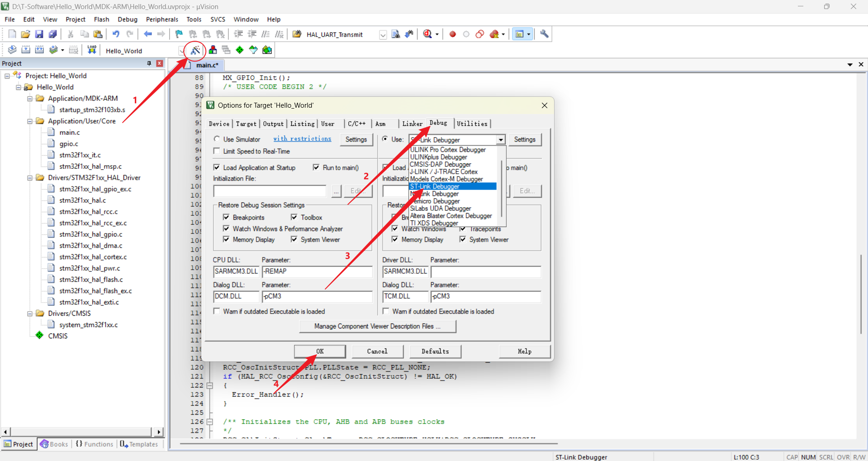Open the Utilities tab
Screen dimensions: 868x461
point(472,124)
